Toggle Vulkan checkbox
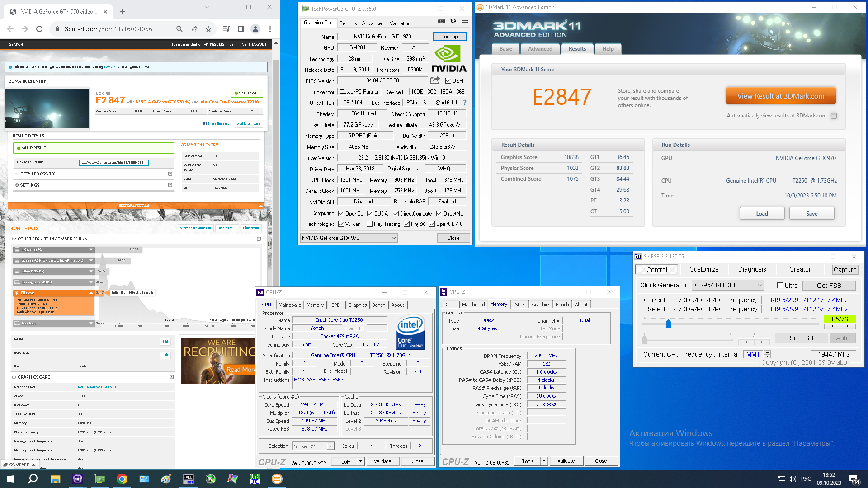Image resolution: width=868 pixels, height=488 pixels. coord(341,224)
